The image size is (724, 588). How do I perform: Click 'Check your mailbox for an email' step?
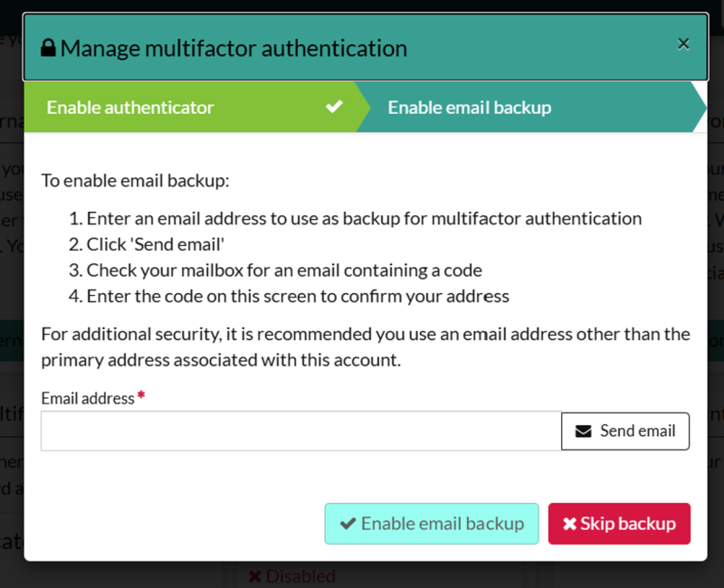pos(284,270)
